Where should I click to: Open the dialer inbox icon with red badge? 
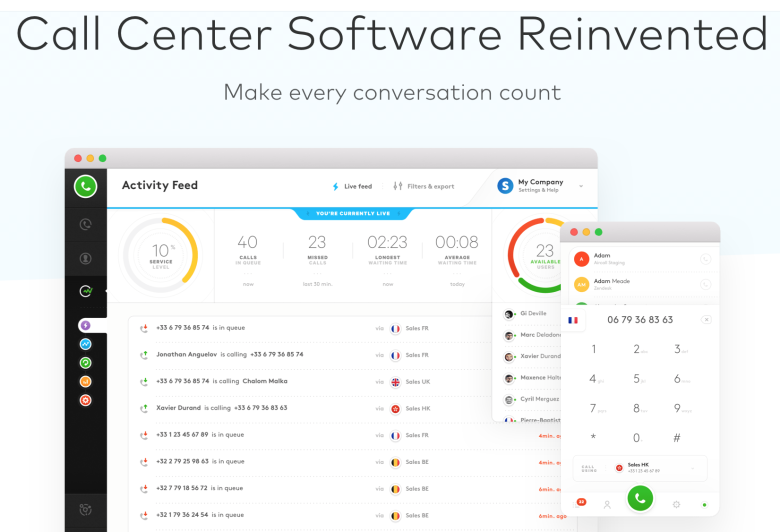coord(581,503)
